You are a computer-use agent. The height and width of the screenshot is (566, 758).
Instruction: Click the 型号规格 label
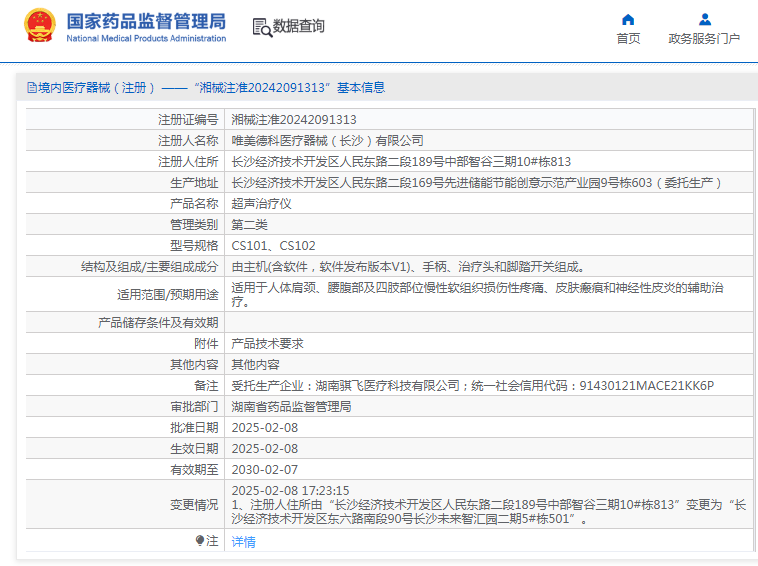[194, 246]
